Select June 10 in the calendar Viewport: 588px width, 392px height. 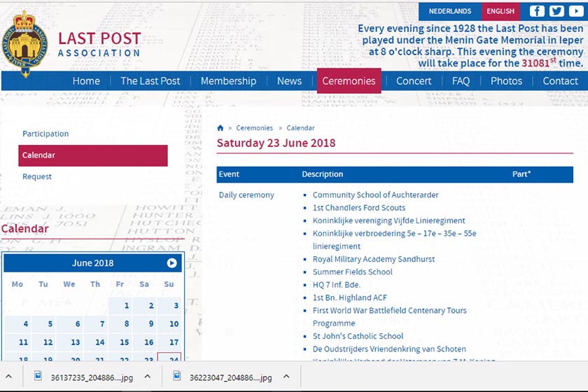click(x=169, y=323)
